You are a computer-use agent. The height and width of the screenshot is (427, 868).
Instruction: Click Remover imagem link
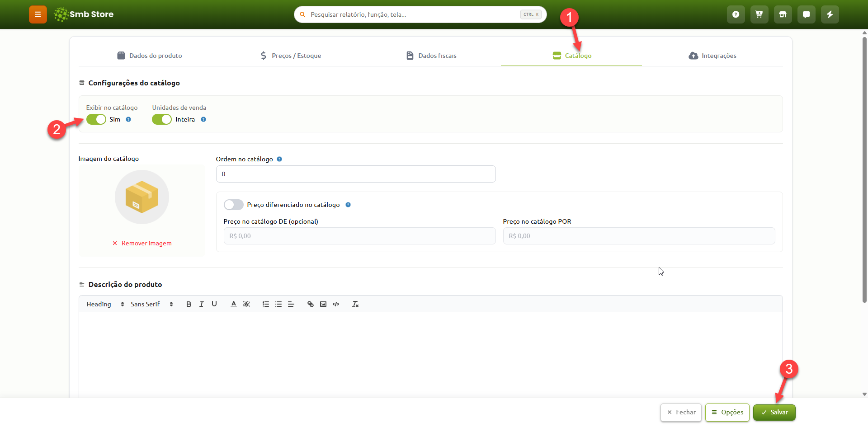pyautogui.click(x=142, y=243)
